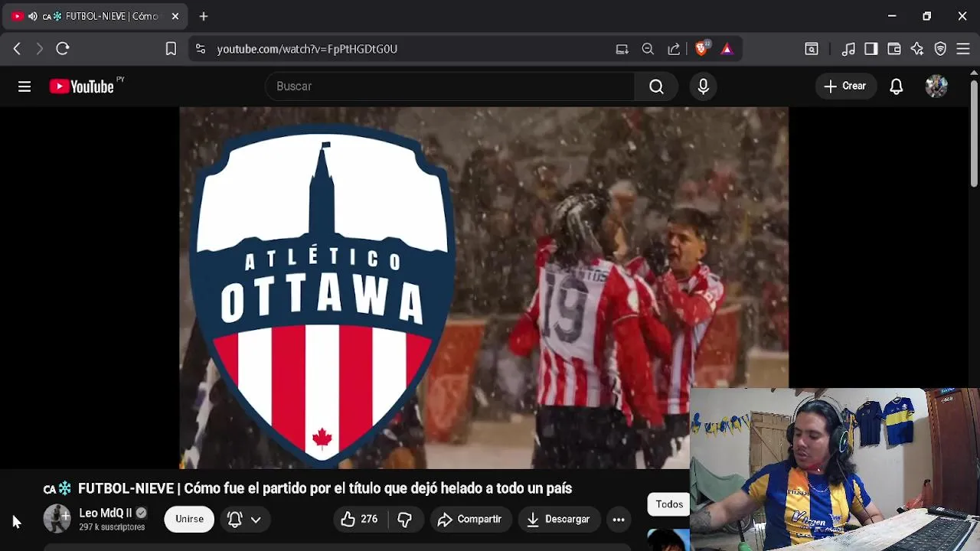Open the account avatar menu
This screenshot has width=980, height=551.
[x=936, y=86]
